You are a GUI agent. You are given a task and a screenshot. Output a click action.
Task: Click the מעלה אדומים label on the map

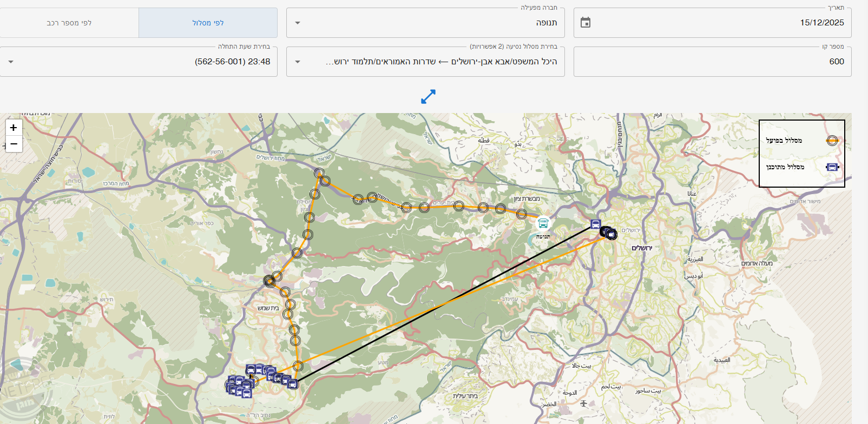tap(757, 263)
